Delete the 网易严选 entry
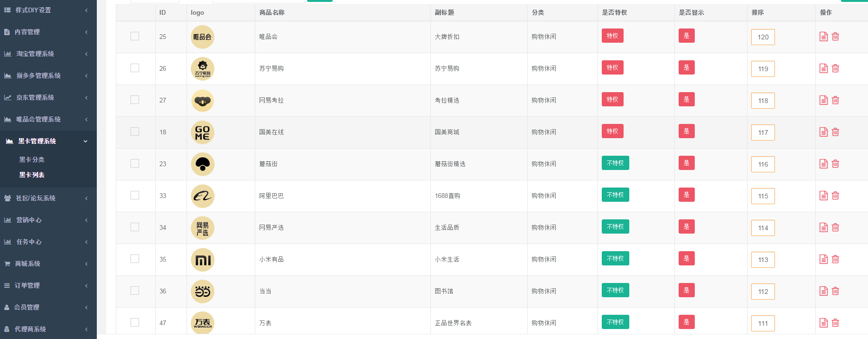This screenshot has height=339, width=868. pos(835,227)
